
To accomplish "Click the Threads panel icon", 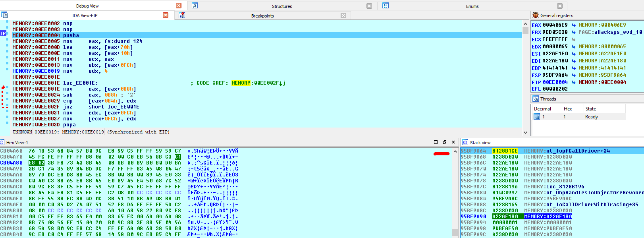I will pos(536,99).
